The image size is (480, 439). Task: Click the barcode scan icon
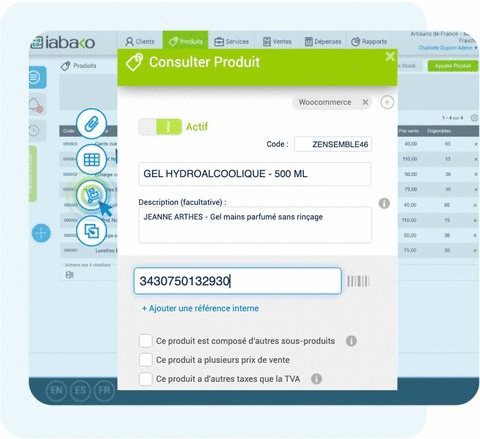click(x=358, y=281)
